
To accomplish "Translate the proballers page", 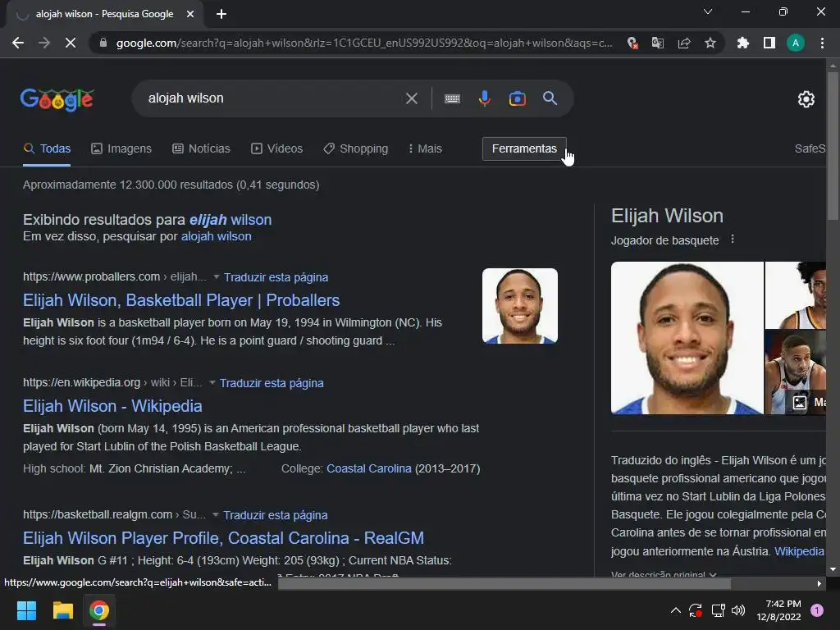I will point(276,277).
